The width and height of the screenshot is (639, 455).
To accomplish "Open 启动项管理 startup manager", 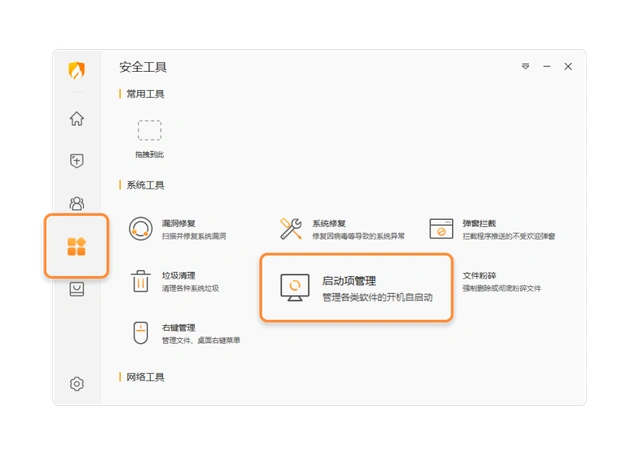I will point(357,288).
